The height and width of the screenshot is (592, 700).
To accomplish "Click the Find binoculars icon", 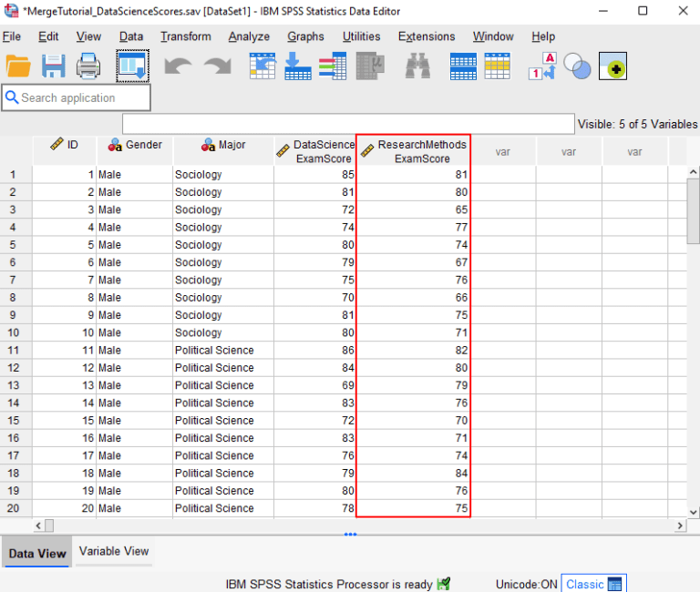I will pyautogui.click(x=417, y=66).
